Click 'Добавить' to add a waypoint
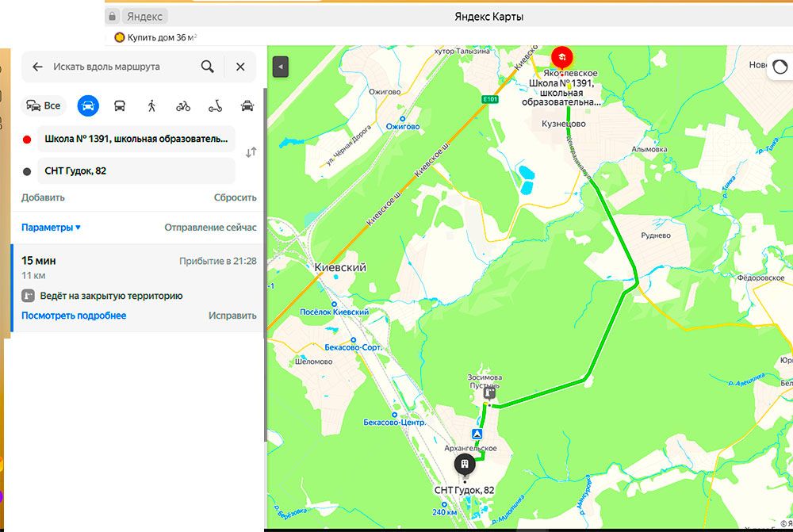The image size is (793, 532). (x=43, y=197)
